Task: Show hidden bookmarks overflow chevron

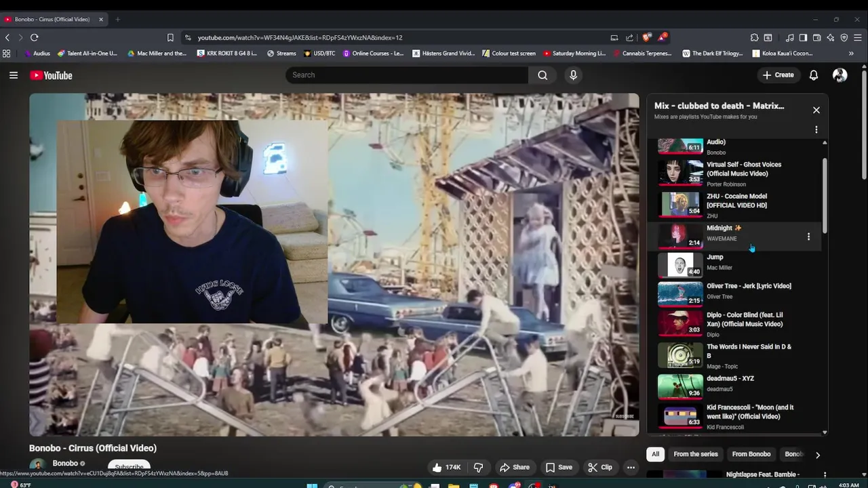Action: point(851,54)
